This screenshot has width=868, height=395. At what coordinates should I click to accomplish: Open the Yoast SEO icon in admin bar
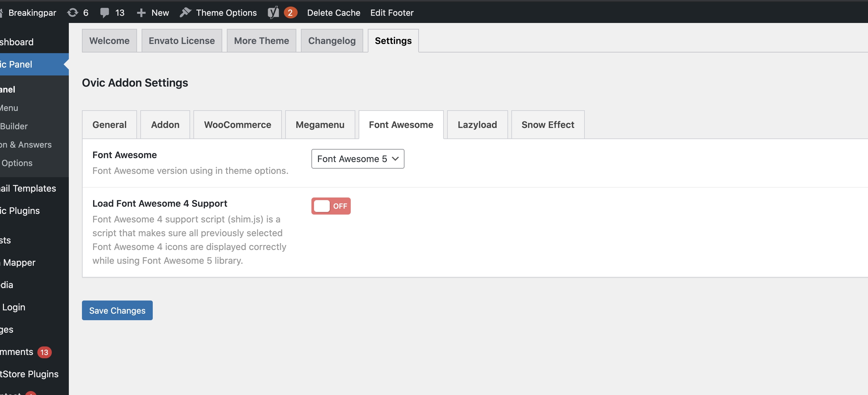273,12
